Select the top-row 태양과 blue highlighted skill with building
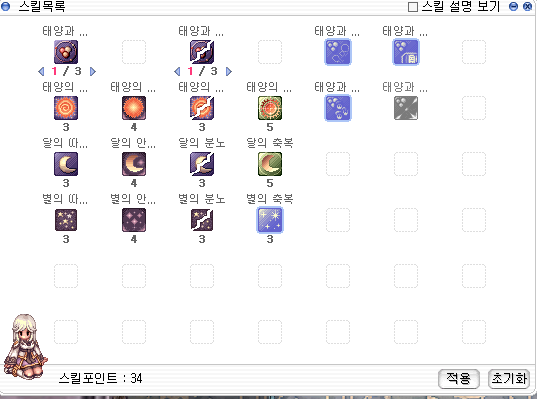The width and height of the screenshot is (537, 399). point(406,52)
